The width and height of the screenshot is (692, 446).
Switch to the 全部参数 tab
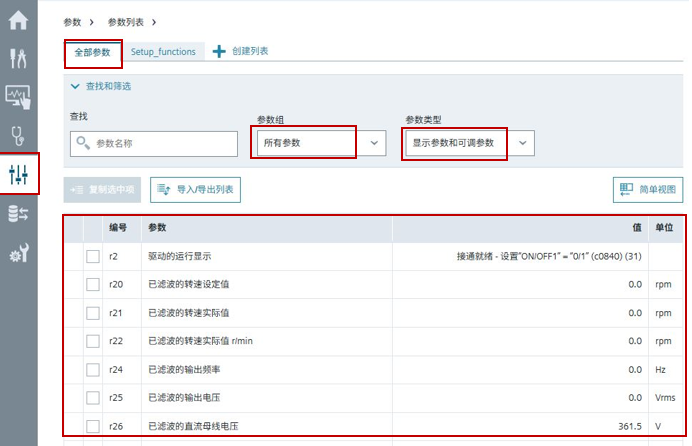92,51
